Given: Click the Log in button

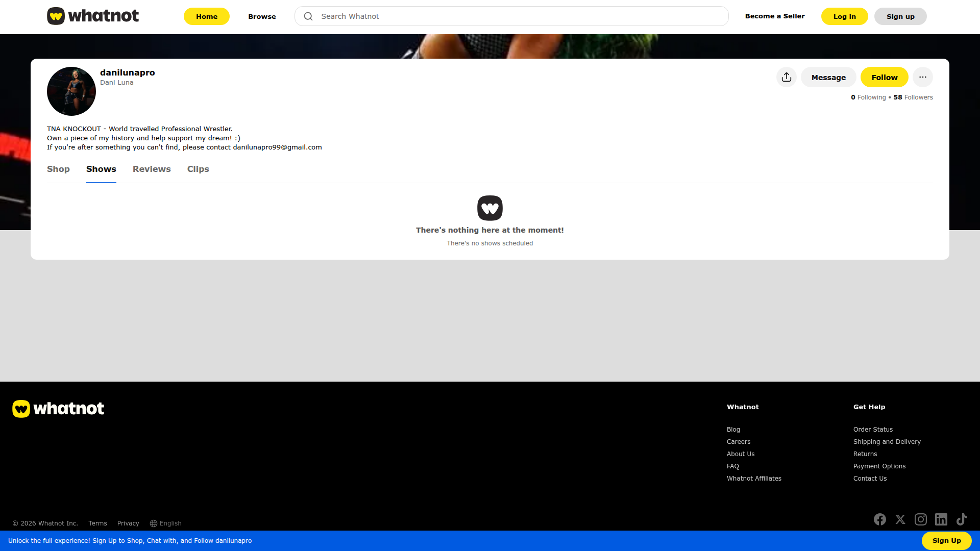Looking at the screenshot, I should pos(845,16).
